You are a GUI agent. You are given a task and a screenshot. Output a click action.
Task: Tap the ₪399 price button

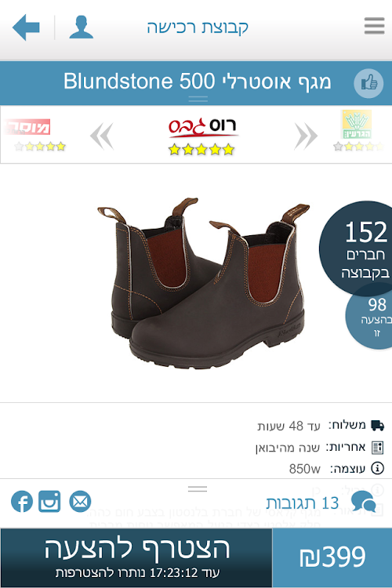coord(332,557)
